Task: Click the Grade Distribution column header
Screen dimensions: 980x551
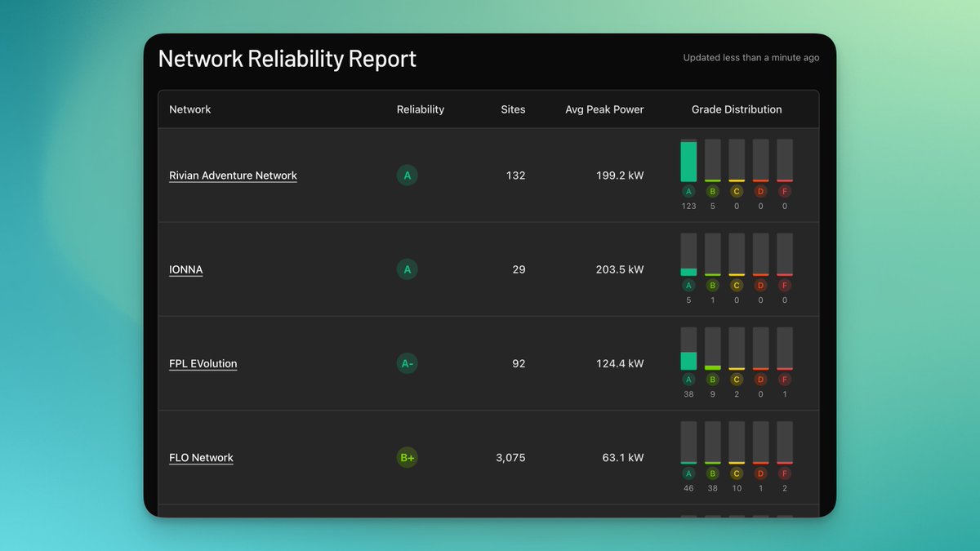Action: [x=737, y=109]
